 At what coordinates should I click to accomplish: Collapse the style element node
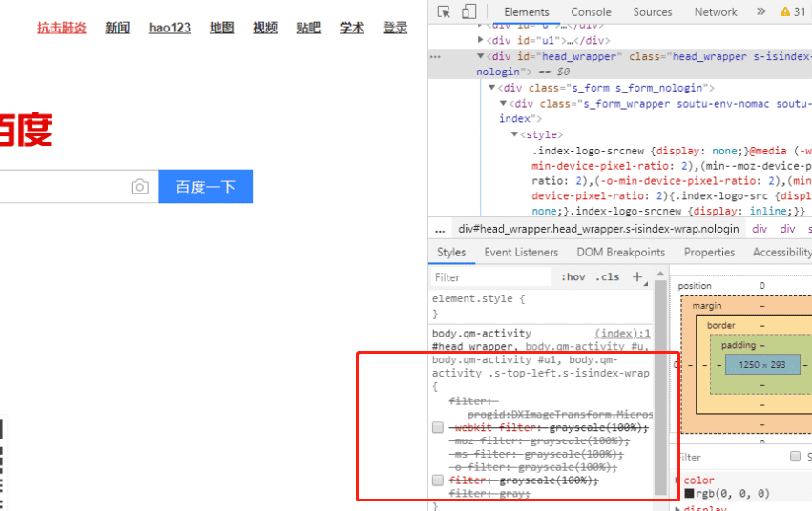pyautogui.click(x=514, y=134)
